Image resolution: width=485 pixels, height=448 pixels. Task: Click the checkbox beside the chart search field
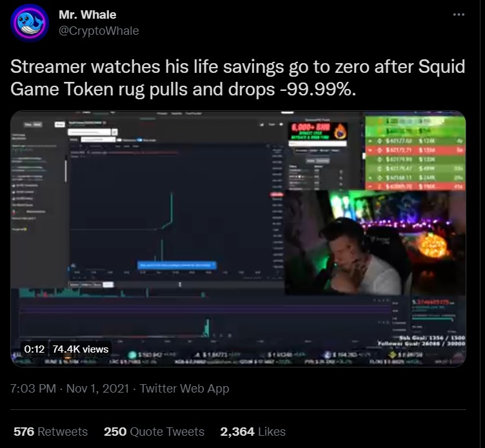pos(114,132)
